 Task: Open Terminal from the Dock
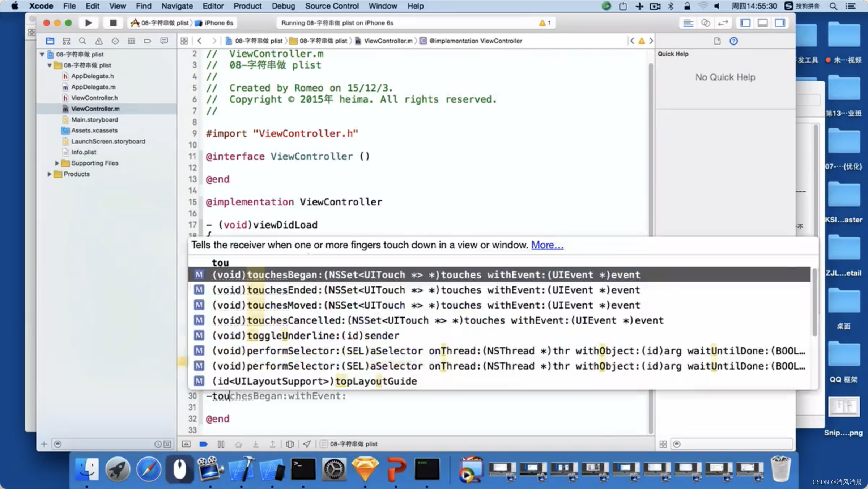tap(303, 469)
